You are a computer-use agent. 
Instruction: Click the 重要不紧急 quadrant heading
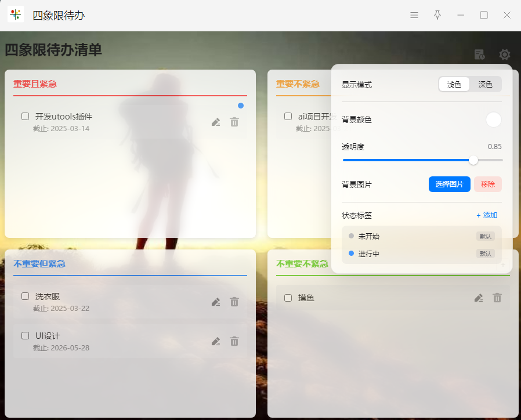[298, 84]
